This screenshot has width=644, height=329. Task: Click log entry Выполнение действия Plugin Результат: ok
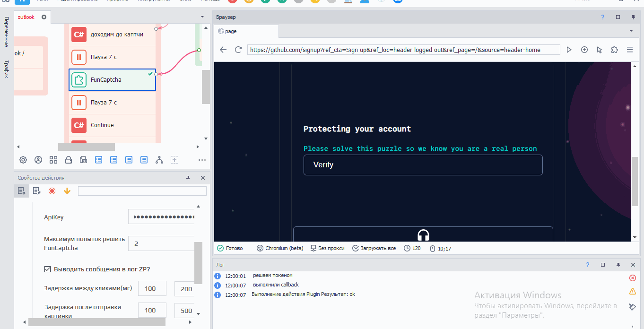coord(303,294)
